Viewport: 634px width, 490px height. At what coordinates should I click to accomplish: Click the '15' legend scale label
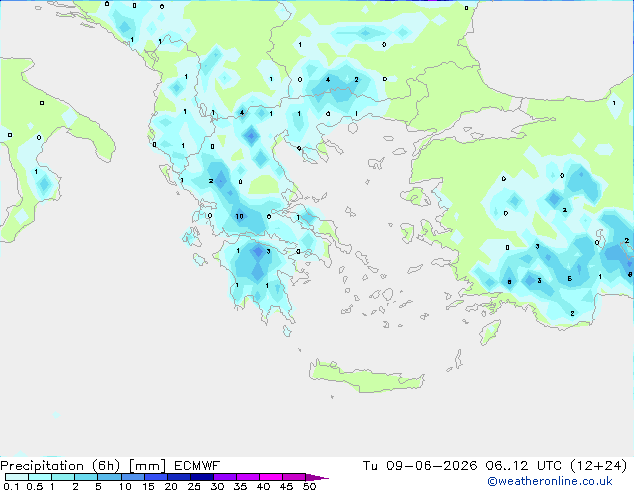click(148, 486)
